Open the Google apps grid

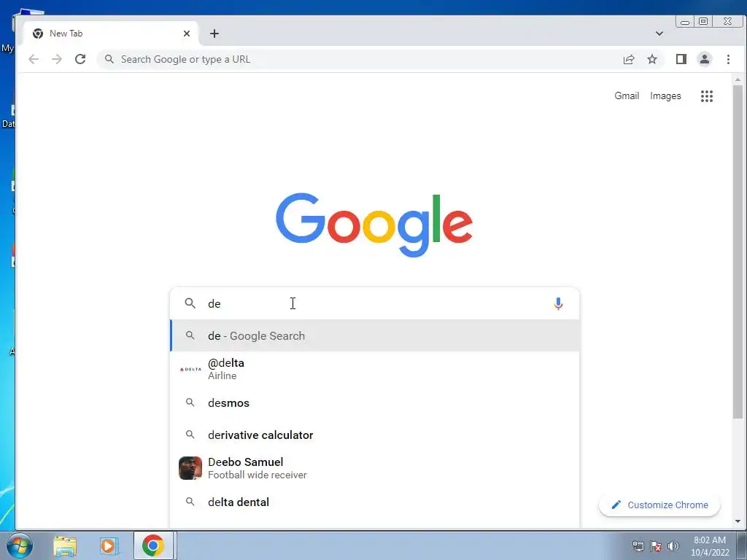pyautogui.click(x=707, y=96)
